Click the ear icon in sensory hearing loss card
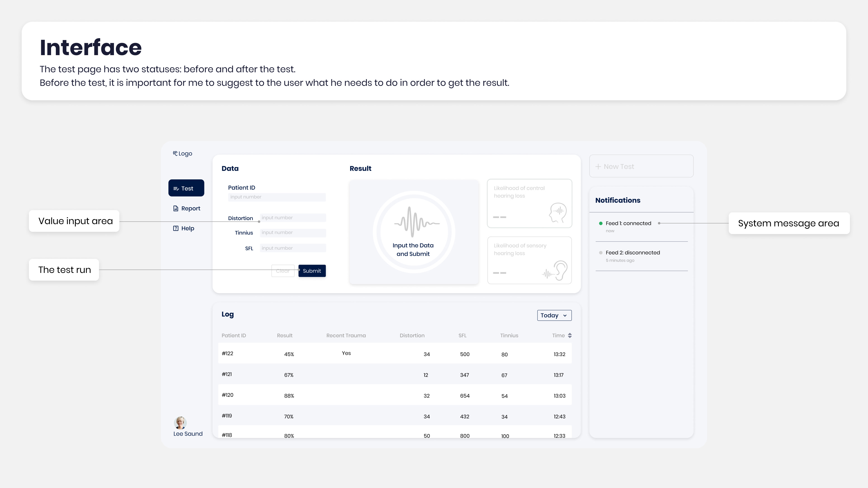Image resolution: width=868 pixels, height=488 pixels. 560,270
